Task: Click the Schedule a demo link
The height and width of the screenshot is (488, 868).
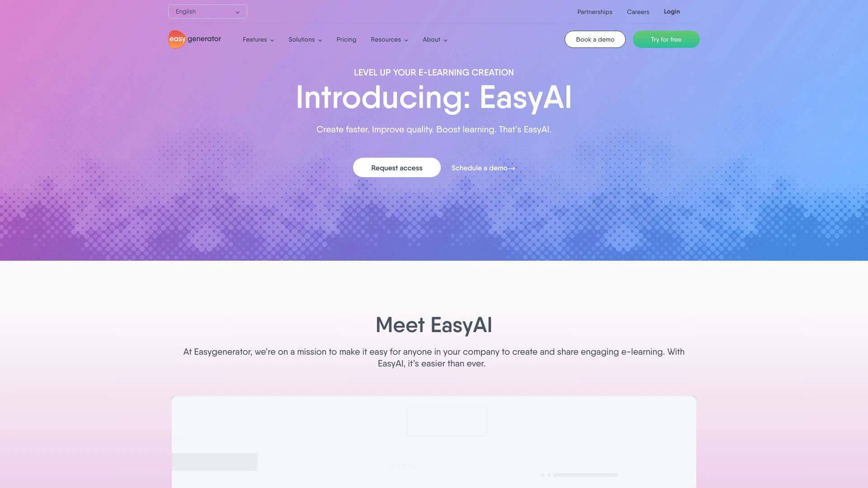Action: (x=483, y=168)
